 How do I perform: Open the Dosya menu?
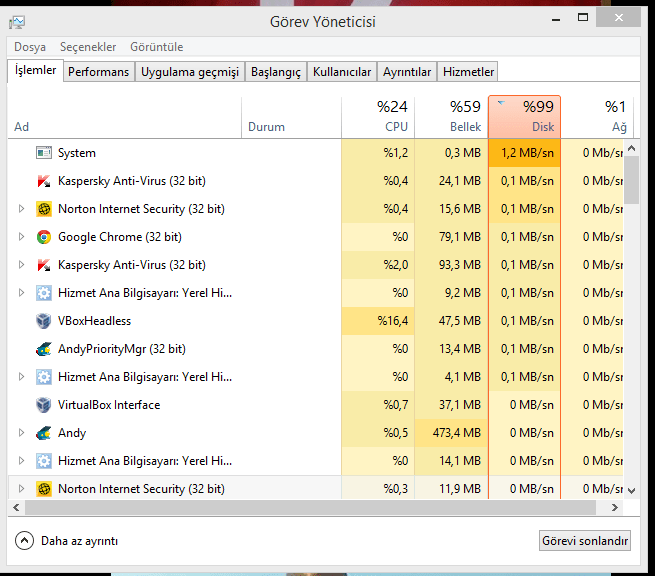30,47
